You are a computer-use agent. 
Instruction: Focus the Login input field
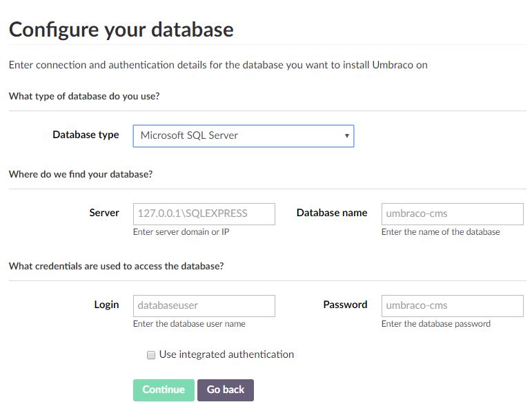point(204,305)
